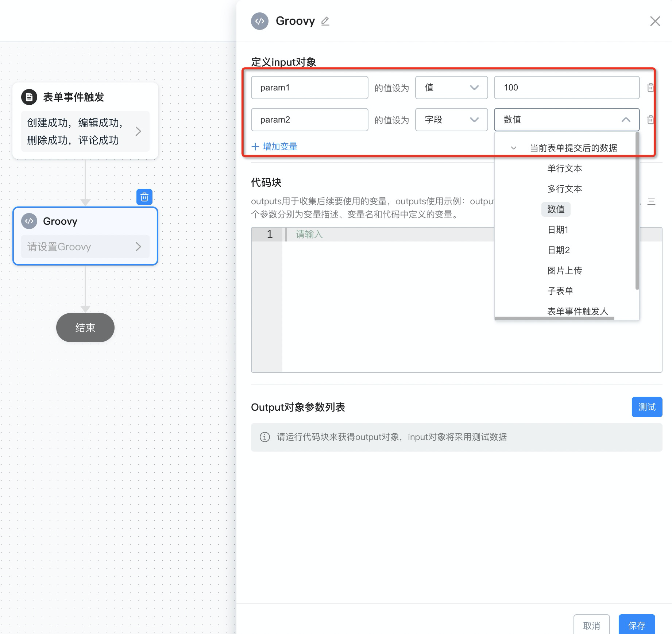Delete the param2 variable row via trash icon
Screen dimensions: 672x634
pos(650,120)
